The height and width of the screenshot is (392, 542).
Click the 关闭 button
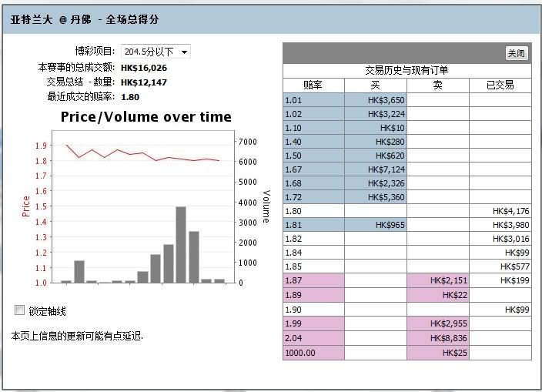click(517, 53)
